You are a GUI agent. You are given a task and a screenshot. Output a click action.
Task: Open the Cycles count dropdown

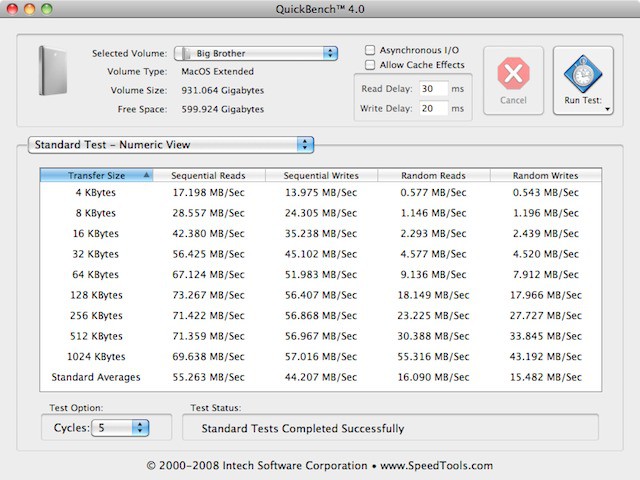pos(120,428)
